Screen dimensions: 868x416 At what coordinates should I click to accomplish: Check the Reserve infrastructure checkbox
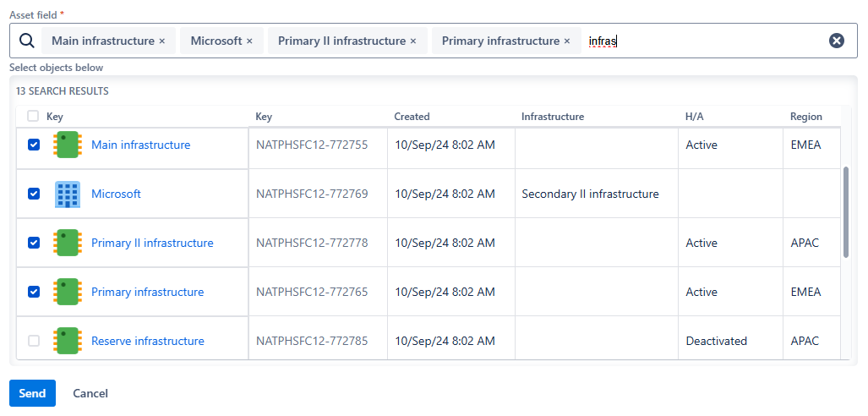click(x=34, y=341)
